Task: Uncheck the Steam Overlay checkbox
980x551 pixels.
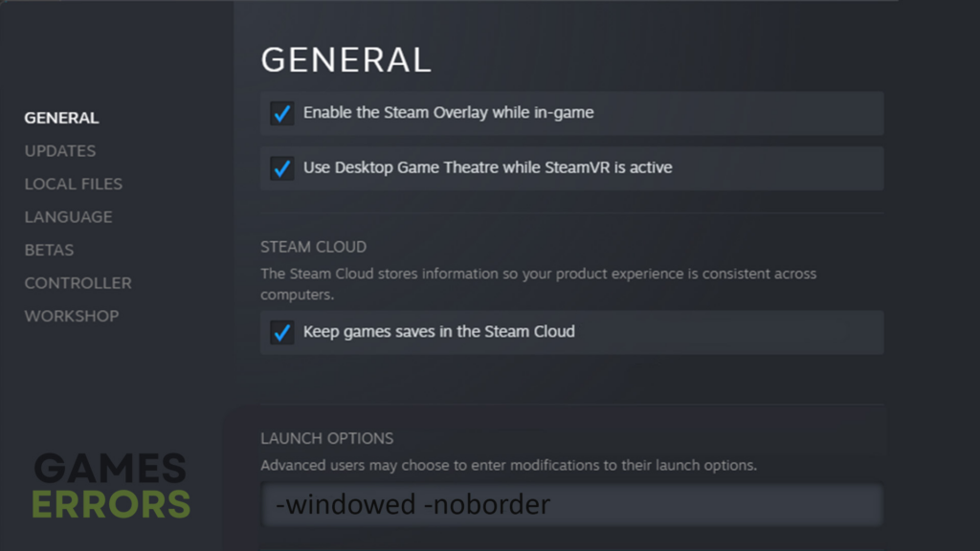Action: click(x=281, y=114)
